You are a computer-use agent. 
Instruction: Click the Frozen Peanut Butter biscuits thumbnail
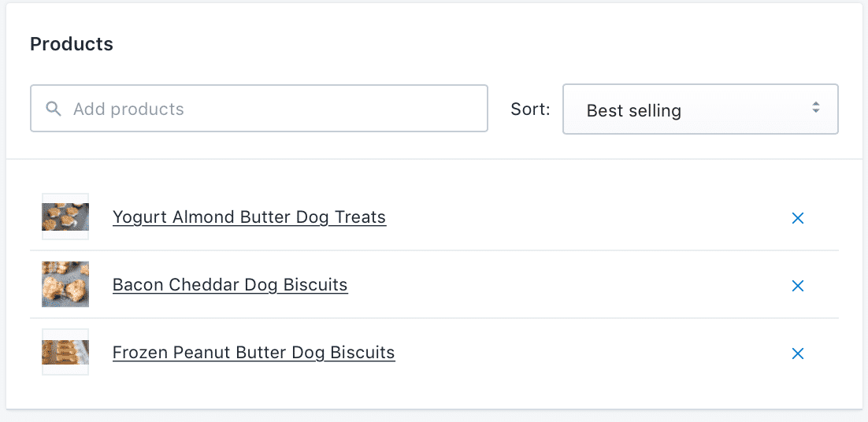[x=65, y=352]
